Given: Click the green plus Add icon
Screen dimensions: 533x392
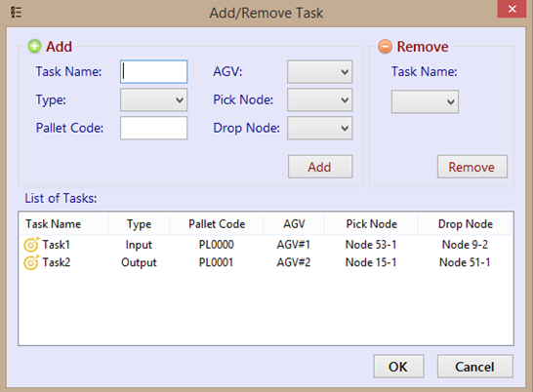Looking at the screenshot, I should pyautogui.click(x=34, y=46).
